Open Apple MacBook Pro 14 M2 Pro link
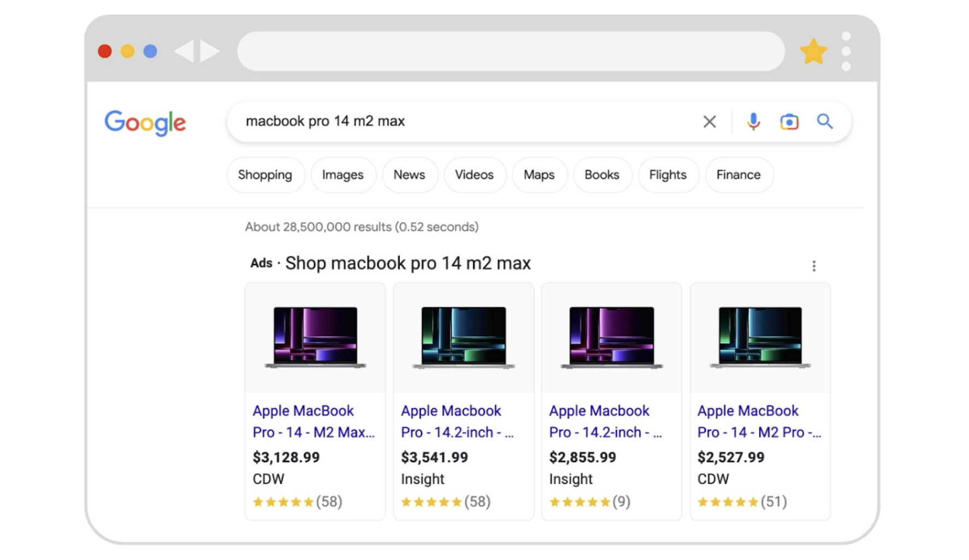This screenshot has width=969, height=560. 759,421
